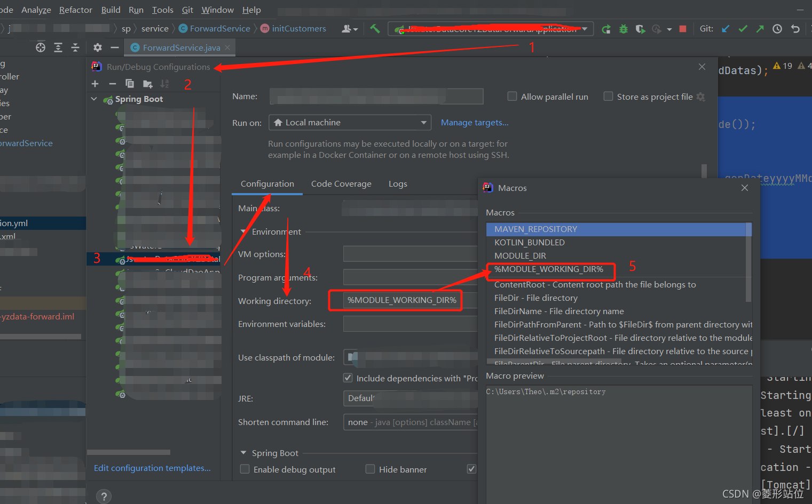Image resolution: width=812 pixels, height=504 pixels.
Task: Click the Sort Configurations alphabetically icon
Action: point(165,84)
